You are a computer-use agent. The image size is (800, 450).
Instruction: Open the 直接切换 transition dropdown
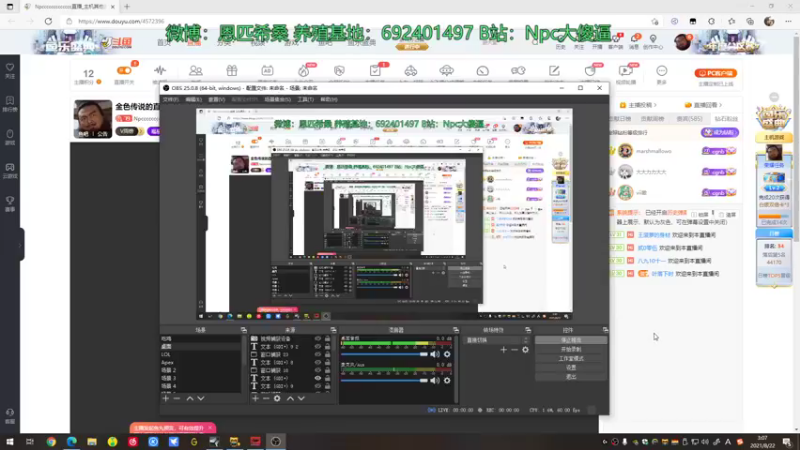coord(496,340)
